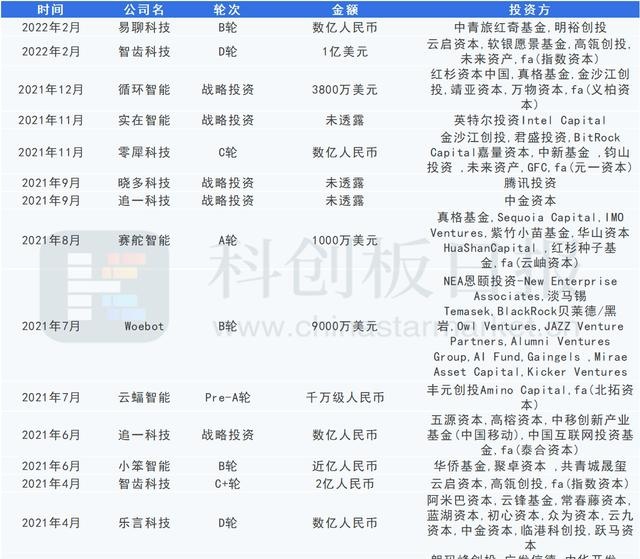Select investor cell starting with NEA恩颐投资
The image size is (640, 559).
(529, 326)
